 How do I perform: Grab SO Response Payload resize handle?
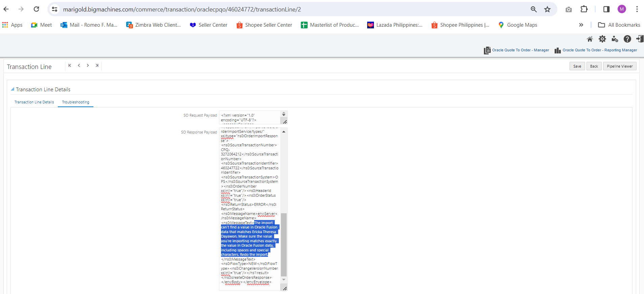point(285,288)
